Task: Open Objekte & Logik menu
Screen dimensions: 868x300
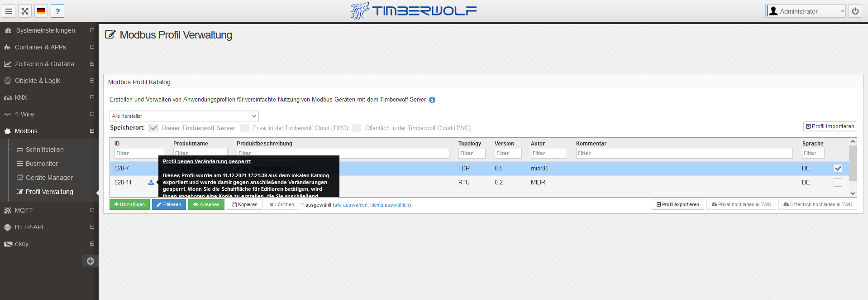Action: click(37, 81)
